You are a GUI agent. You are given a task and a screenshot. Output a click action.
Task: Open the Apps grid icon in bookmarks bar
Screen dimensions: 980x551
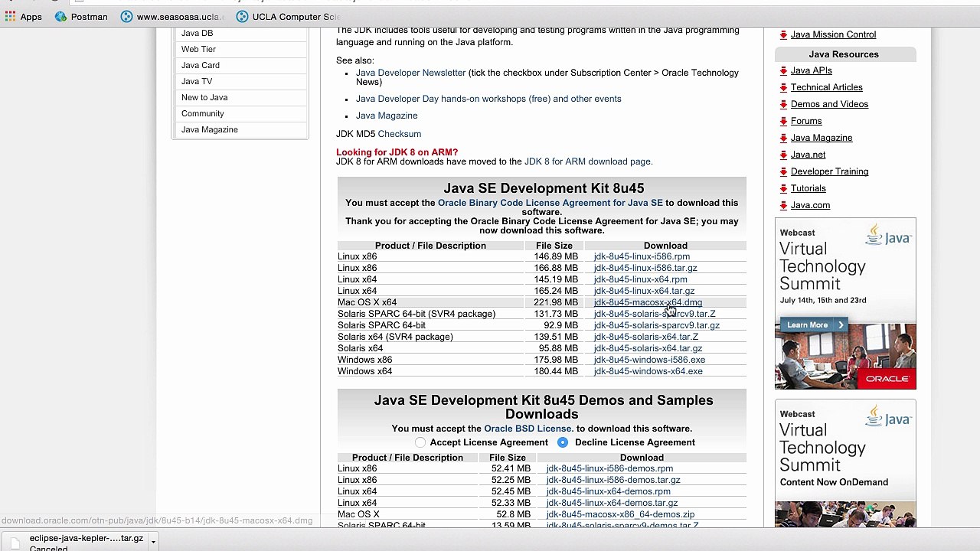(10, 16)
